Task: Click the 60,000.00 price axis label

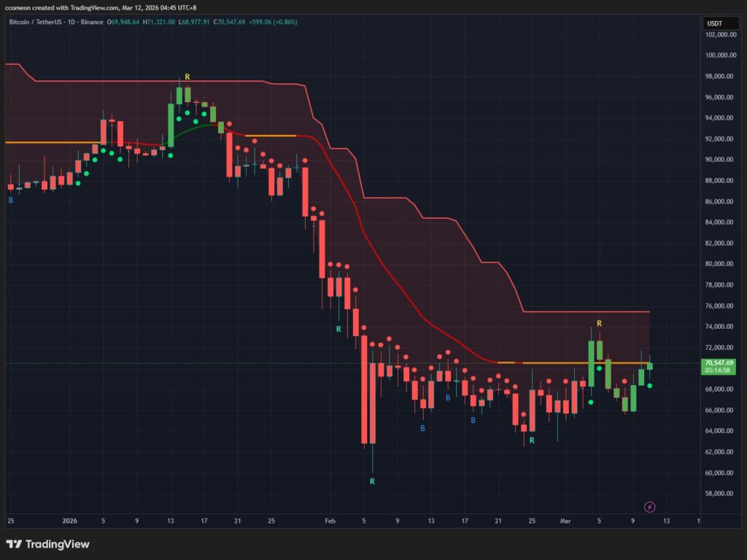Action: tap(720, 472)
